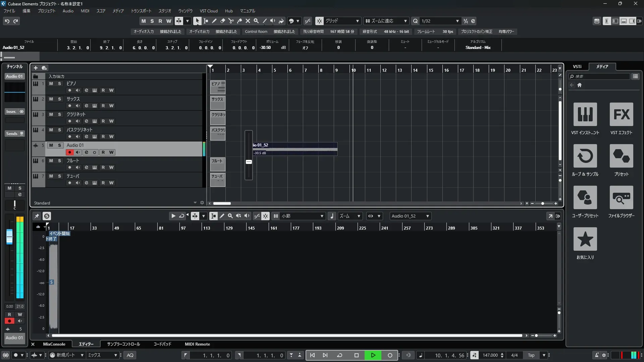Open Loops & Samples browser
This screenshot has width=644, height=362.
pyautogui.click(x=585, y=156)
